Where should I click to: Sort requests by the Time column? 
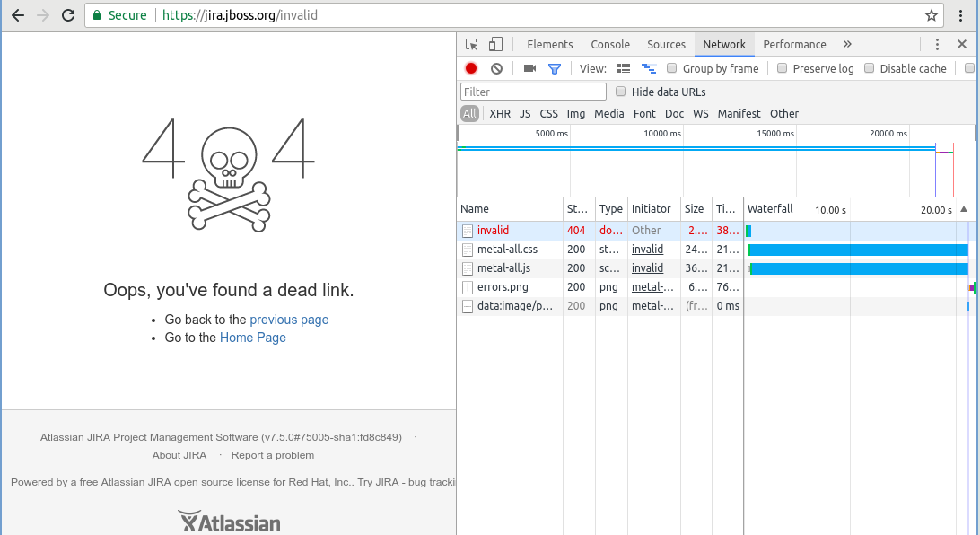[x=726, y=209]
